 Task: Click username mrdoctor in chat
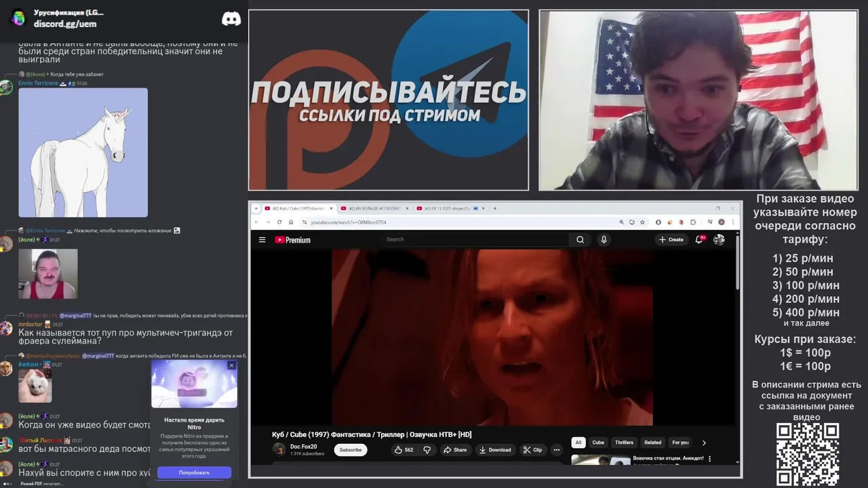pos(31,325)
